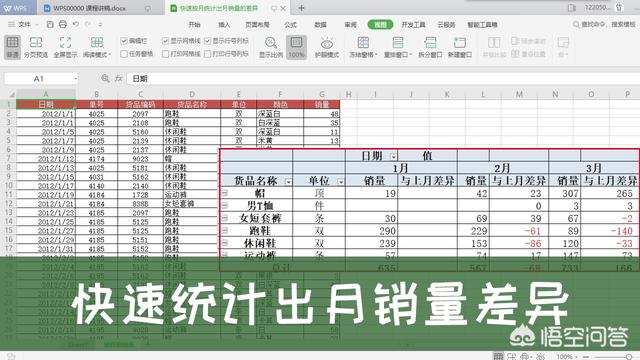This screenshot has width=640, height=360.
Task: Click the select-all corner of the grid
Action: point(11,94)
